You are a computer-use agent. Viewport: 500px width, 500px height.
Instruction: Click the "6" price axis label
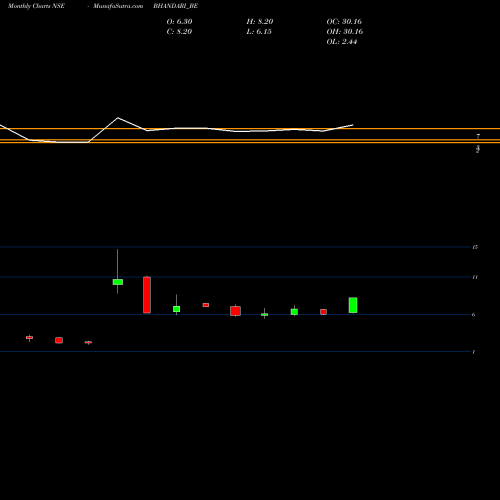point(473,315)
